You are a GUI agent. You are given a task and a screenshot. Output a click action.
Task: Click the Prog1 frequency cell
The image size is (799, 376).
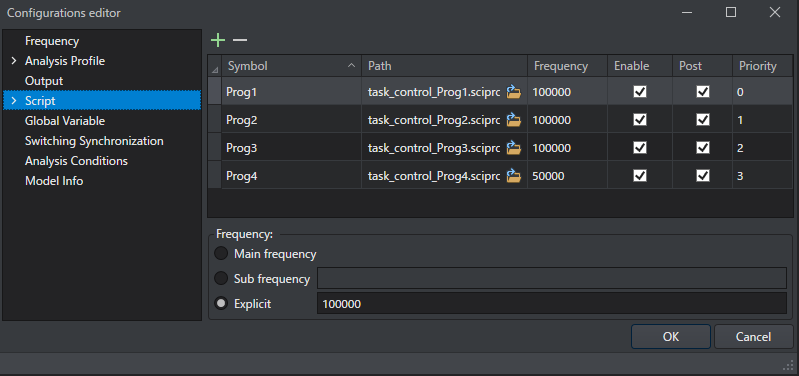(x=567, y=92)
